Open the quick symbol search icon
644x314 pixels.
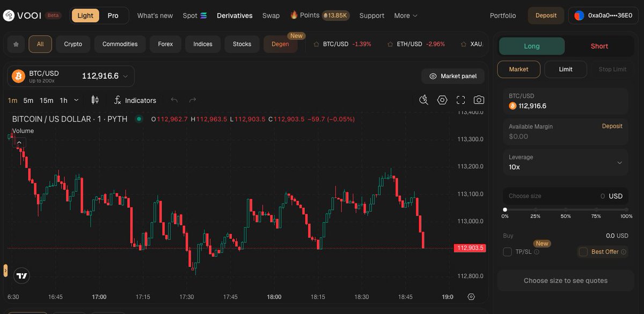click(x=424, y=100)
